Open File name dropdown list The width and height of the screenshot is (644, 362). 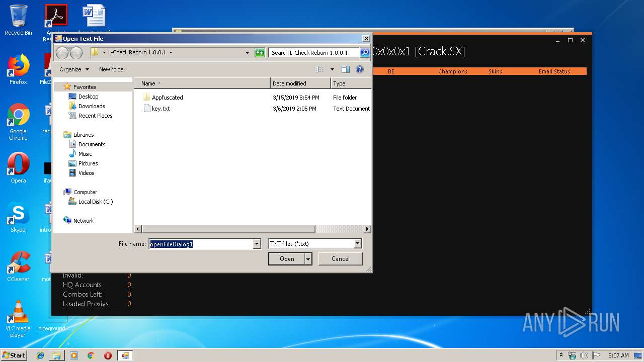coord(257,244)
